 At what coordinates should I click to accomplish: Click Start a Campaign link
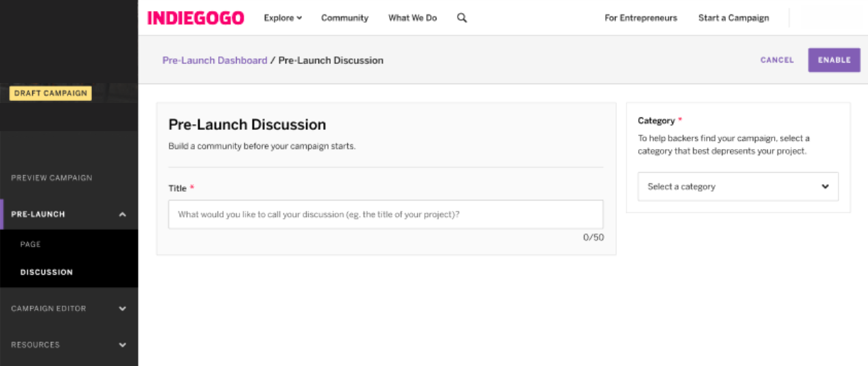tap(734, 18)
